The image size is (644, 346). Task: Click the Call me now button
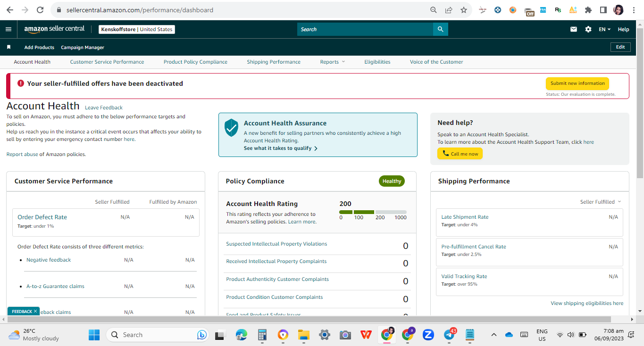(460, 154)
